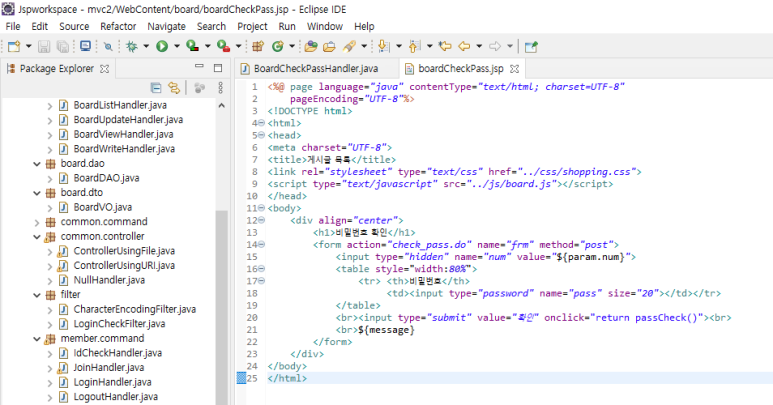Click the Package Explorer scroll up arrow
This screenshot has height=405, width=773.
coord(221,105)
